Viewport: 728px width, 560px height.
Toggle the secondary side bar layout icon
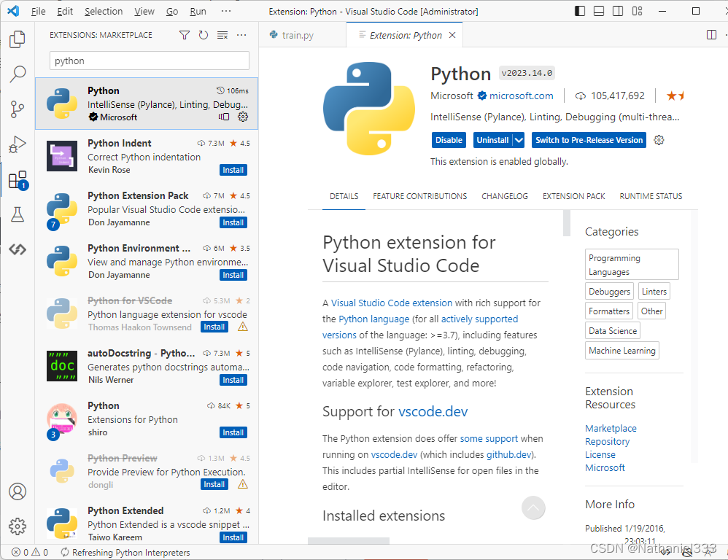pos(618,11)
